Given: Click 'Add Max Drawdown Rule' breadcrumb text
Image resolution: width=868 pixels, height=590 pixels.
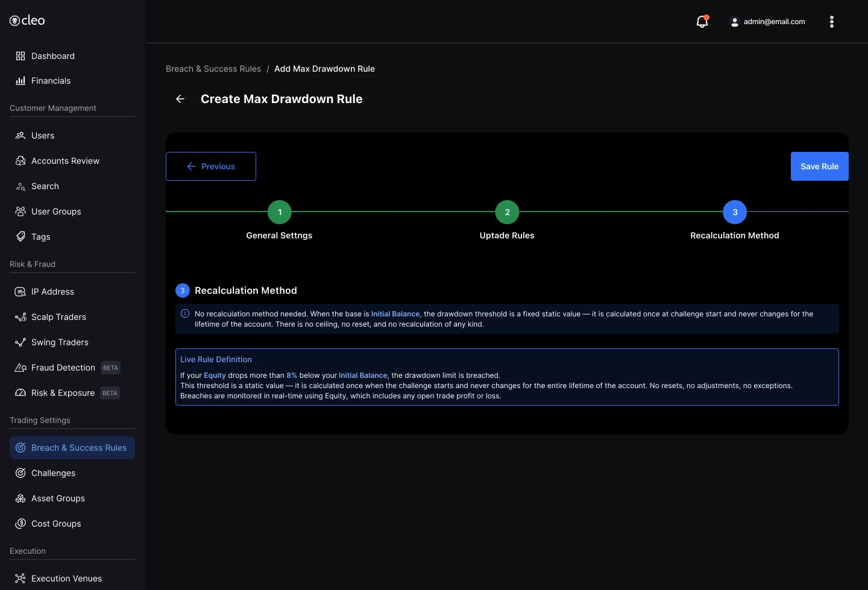Looking at the screenshot, I should (324, 69).
